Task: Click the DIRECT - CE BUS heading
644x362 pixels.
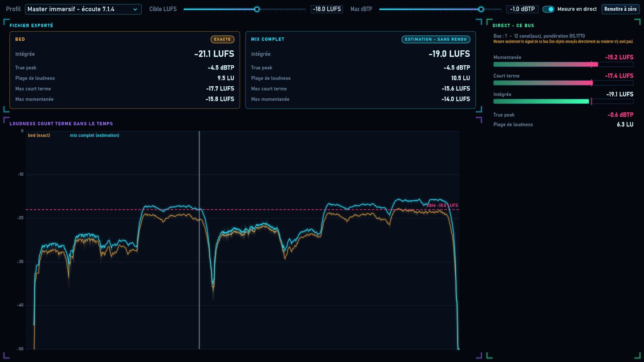Action: point(513,25)
